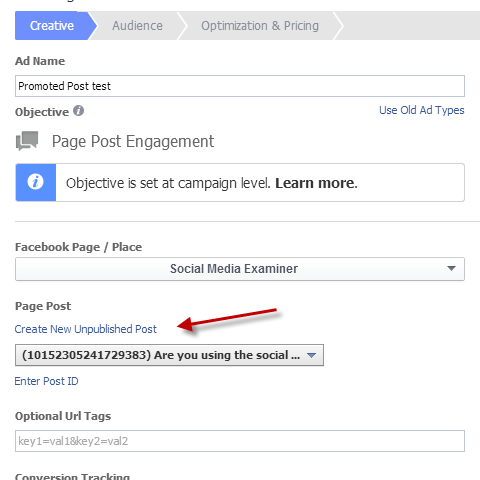The image size is (480, 480).
Task: Expand the page post selection dropdown
Action: (x=169, y=355)
